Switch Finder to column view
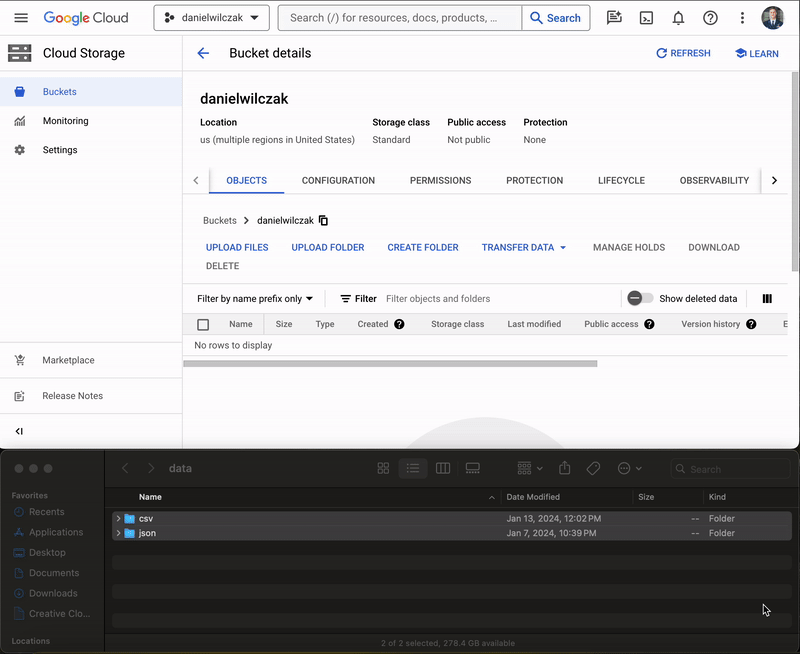This screenshot has width=800, height=654. [x=443, y=468]
